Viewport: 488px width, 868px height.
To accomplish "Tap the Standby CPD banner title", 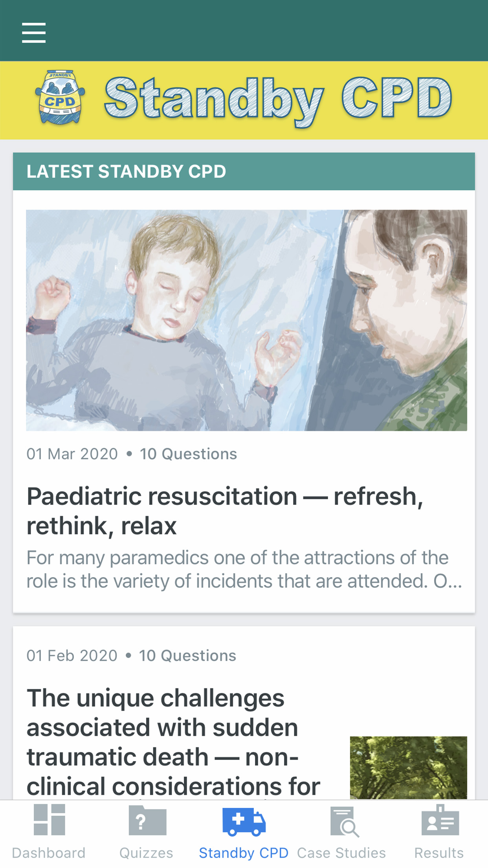I will point(278,98).
